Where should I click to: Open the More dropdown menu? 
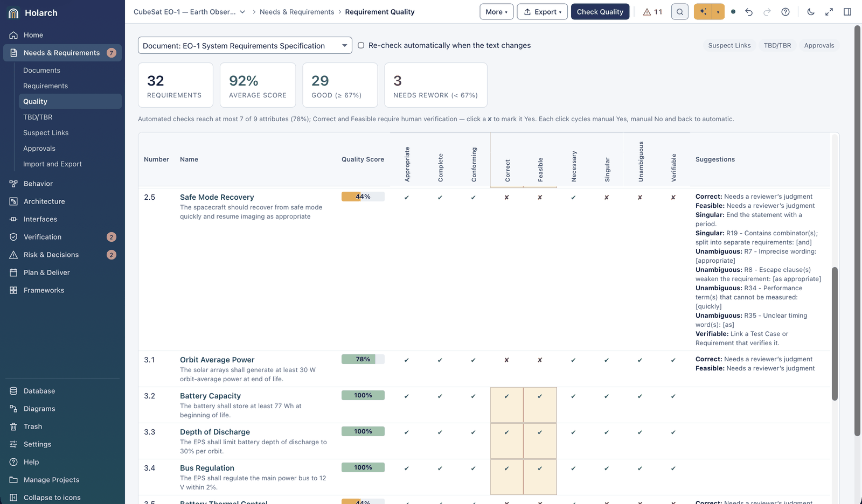pos(496,12)
